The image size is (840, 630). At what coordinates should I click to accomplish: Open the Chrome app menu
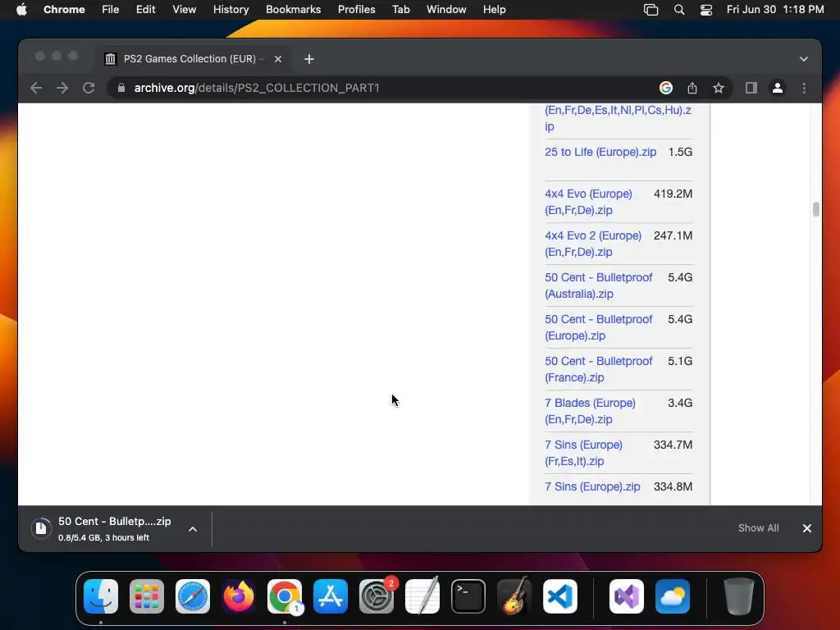pyautogui.click(x=64, y=10)
